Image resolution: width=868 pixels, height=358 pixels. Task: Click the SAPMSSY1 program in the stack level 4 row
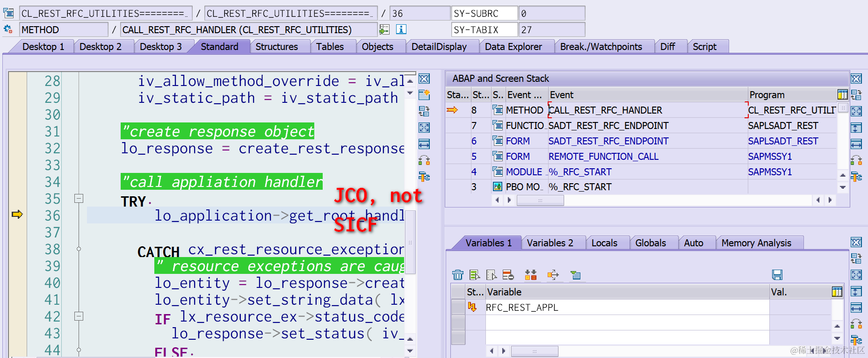770,172
